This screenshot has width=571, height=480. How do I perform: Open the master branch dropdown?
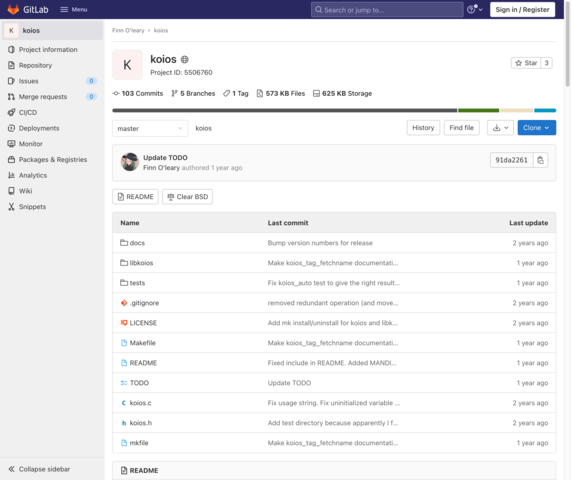click(150, 129)
